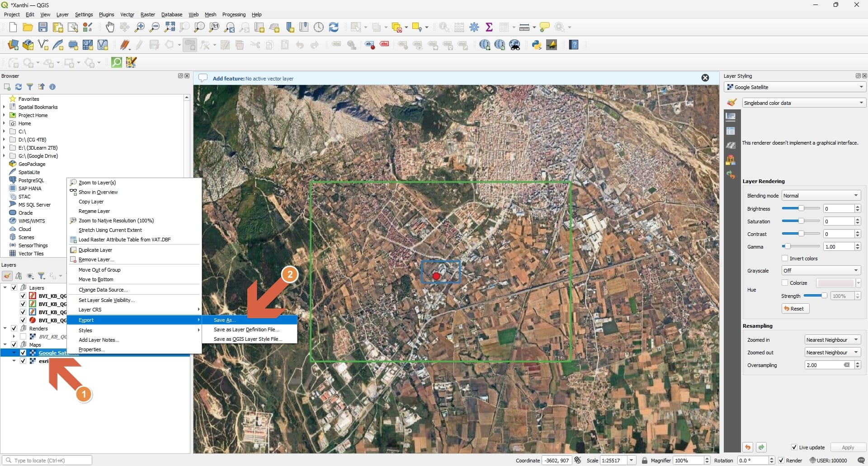Click Map Tips speech bubble icon

point(545,27)
